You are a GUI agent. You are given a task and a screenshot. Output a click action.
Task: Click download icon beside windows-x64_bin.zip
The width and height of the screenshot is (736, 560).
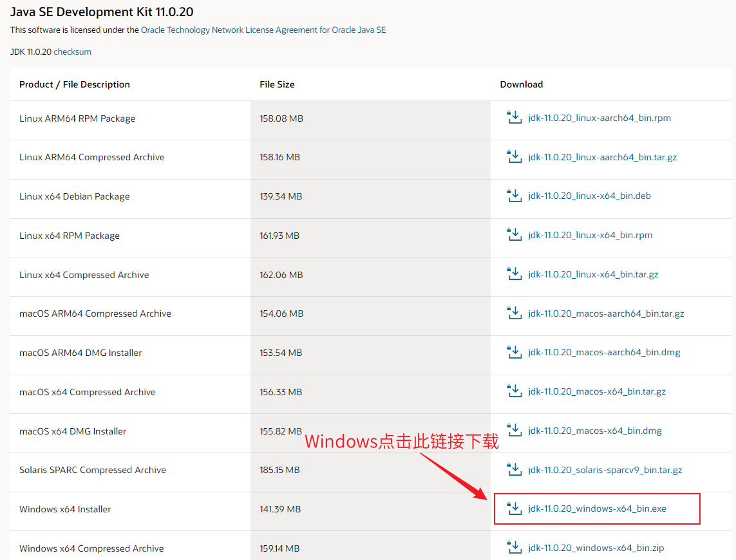(x=514, y=548)
